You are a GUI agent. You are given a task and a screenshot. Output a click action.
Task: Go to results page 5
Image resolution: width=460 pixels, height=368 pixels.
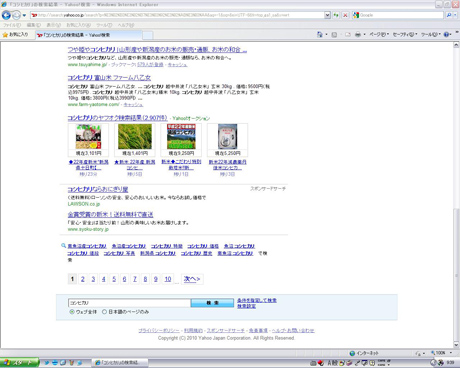tap(114, 279)
